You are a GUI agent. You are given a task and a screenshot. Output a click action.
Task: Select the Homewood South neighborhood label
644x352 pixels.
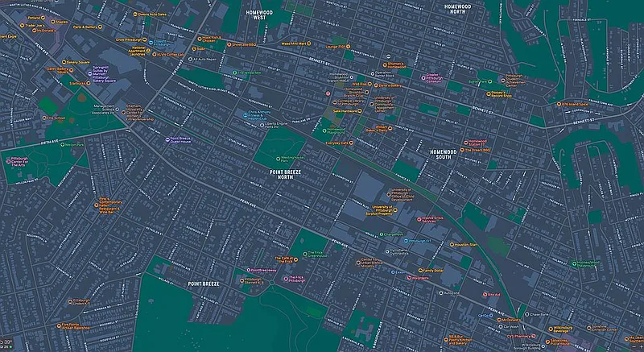441,155
